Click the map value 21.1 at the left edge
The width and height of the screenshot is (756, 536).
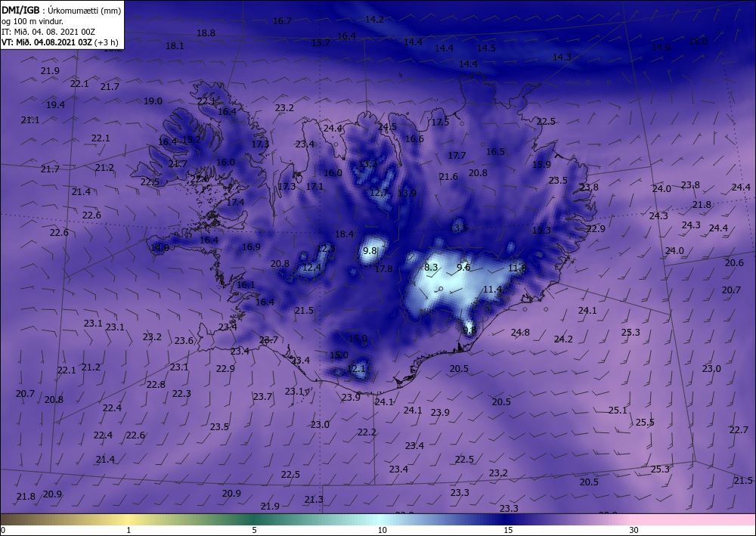[x=30, y=119]
